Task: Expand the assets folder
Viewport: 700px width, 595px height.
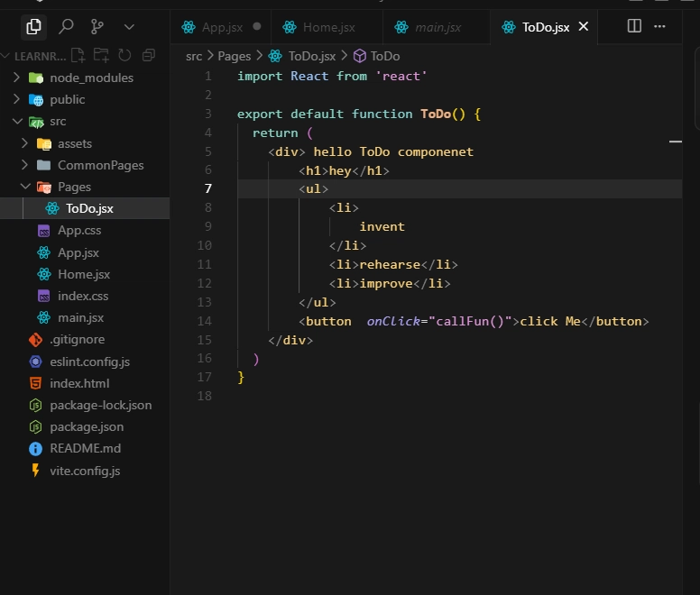Action: [x=24, y=143]
